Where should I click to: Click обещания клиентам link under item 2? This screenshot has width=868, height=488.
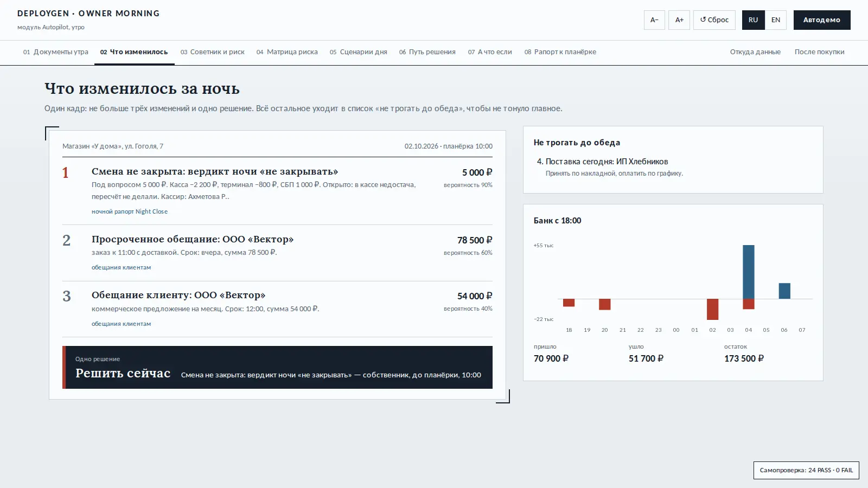pos(121,267)
